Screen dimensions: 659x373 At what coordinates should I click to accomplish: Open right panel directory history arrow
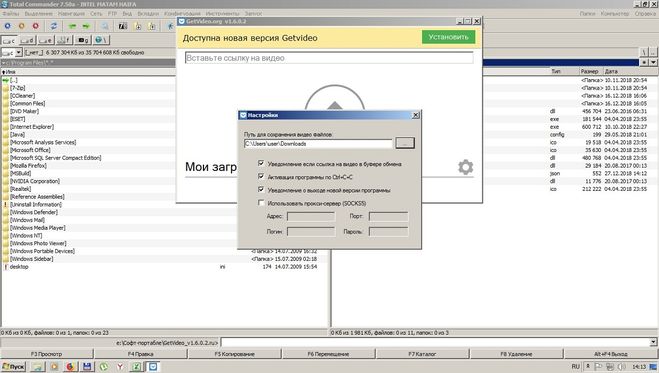click(x=653, y=62)
